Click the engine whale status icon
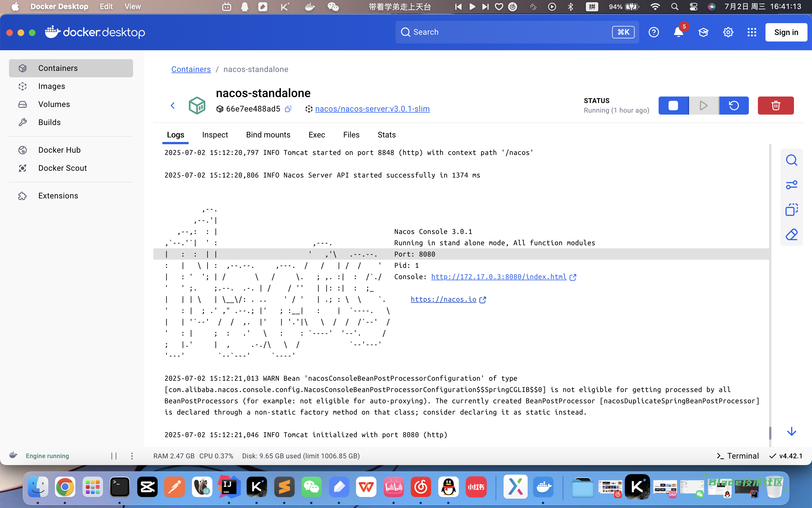 click(x=14, y=455)
